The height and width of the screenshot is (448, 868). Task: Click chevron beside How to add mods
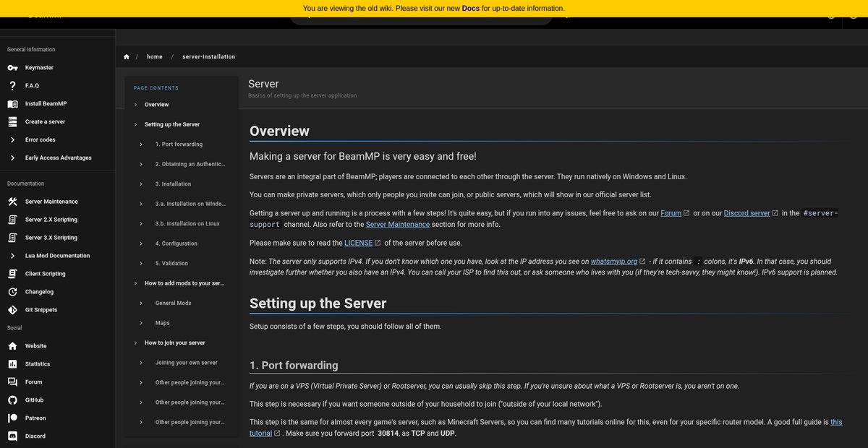[135, 283]
